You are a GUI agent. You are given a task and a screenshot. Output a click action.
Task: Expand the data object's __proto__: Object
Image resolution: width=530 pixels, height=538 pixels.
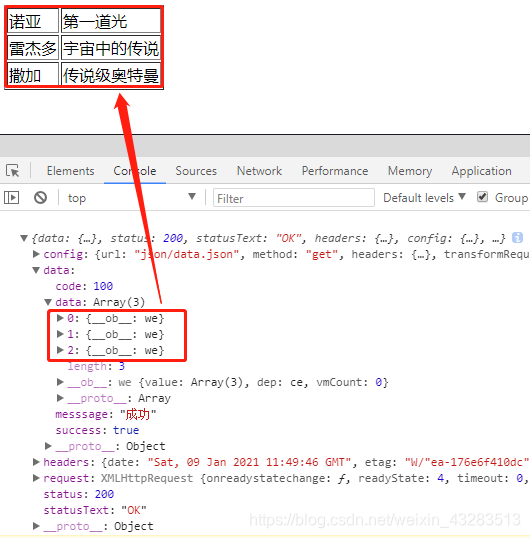[x=48, y=446]
